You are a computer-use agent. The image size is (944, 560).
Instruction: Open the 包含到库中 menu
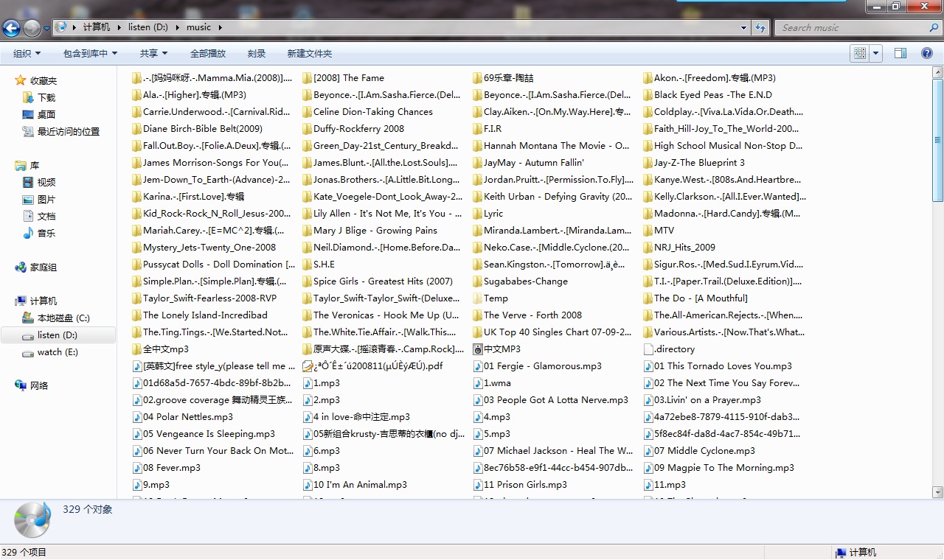[x=90, y=53]
